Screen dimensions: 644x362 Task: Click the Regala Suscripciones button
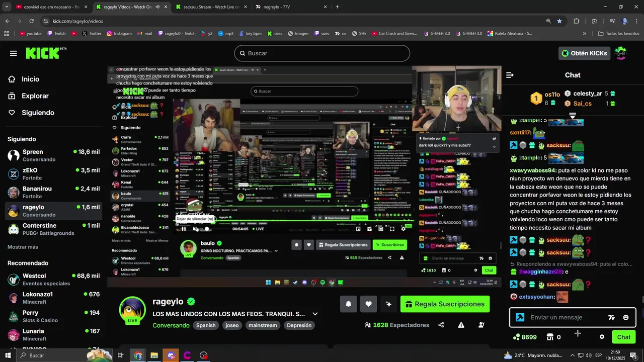pos(445,304)
